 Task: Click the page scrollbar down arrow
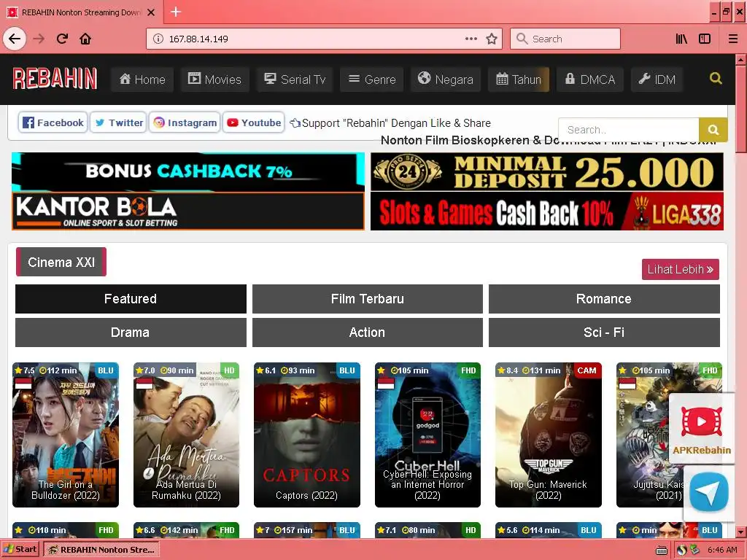pyautogui.click(x=741, y=532)
